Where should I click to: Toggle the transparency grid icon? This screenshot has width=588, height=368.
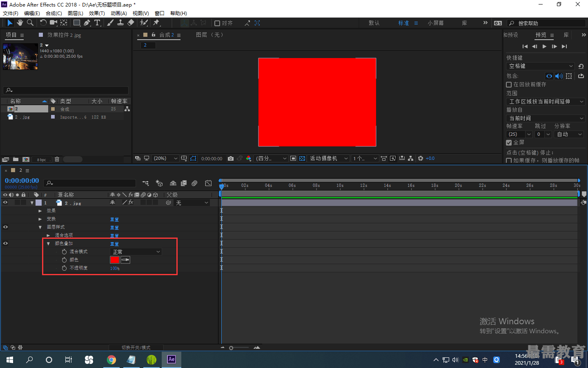(x=302, y=159)
